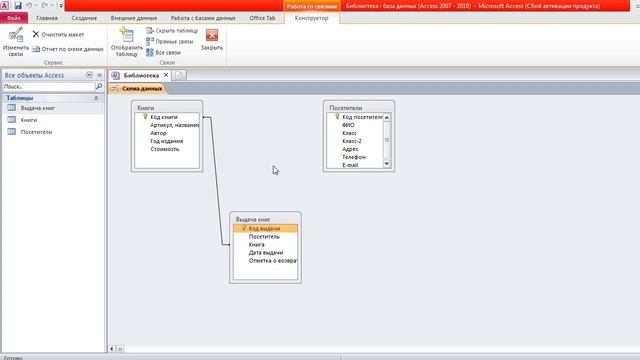Show Прямые связи
Image resolution: width=640 pixels, height=360 pixels.
tap(169, 42)
